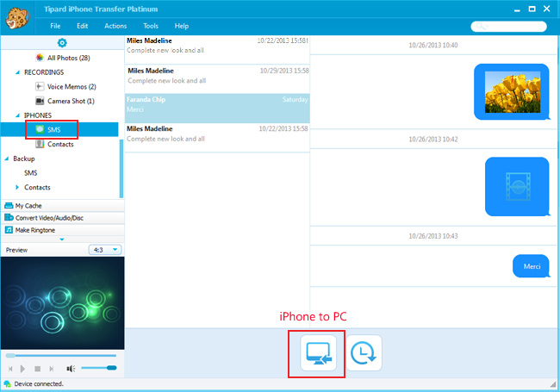Click the green SMS bubble icon
Image resolution: width=560 pixels, height=392 pixels.
[x=40, y=129]
